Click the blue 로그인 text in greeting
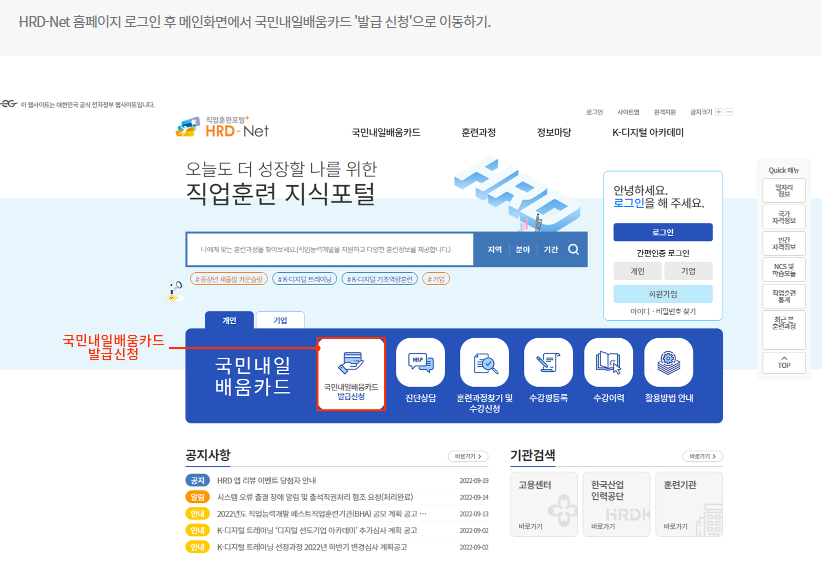822x584 pixels. coord(629,203)
